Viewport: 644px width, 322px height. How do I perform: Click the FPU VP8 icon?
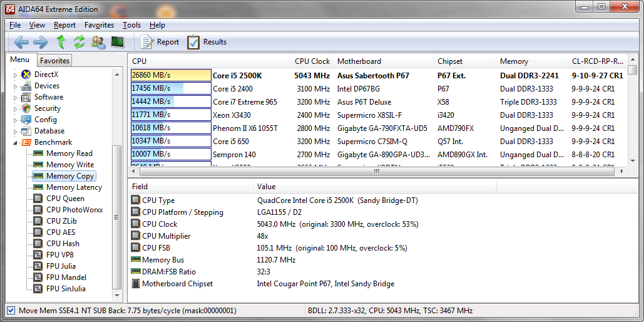[x=38, y=255]
